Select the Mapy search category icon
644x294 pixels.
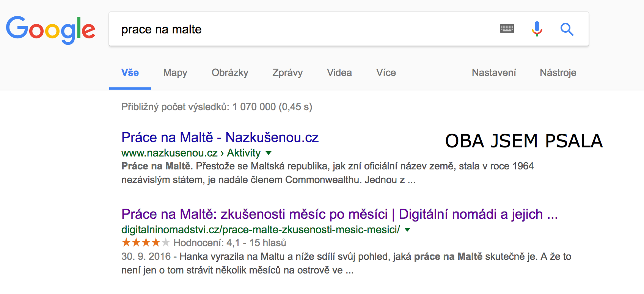[175, 73]
